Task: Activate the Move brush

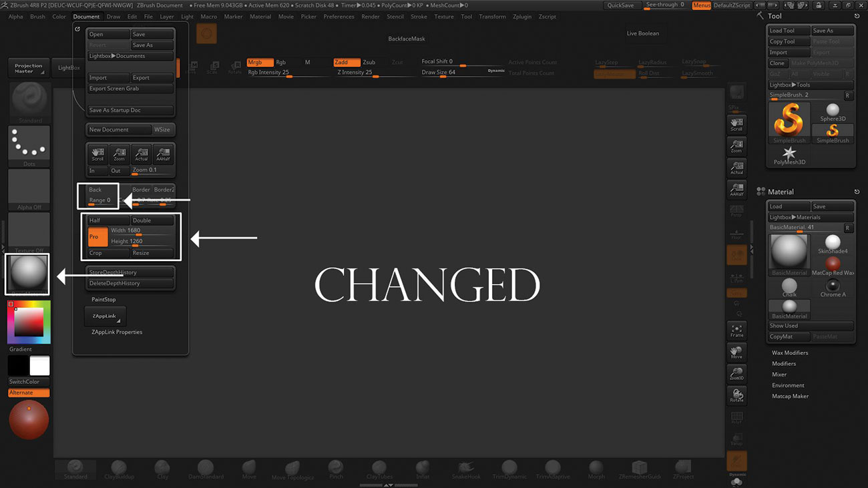Action: [x=249, y=469]
